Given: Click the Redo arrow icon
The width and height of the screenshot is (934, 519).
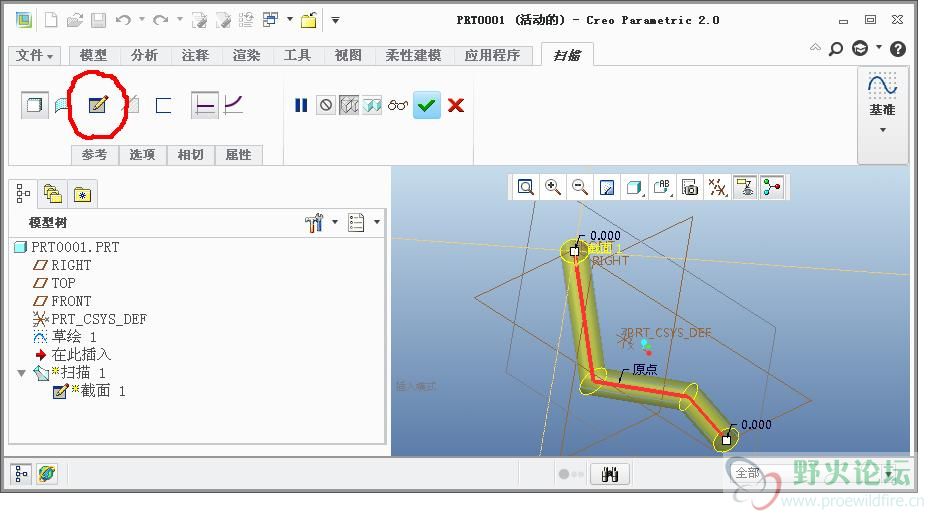Looking at the screenshot, I should (x=160, y=20).
